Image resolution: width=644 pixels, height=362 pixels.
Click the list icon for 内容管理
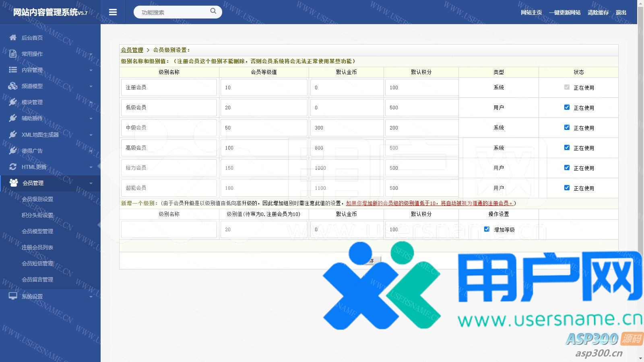[x=13, y=70]
